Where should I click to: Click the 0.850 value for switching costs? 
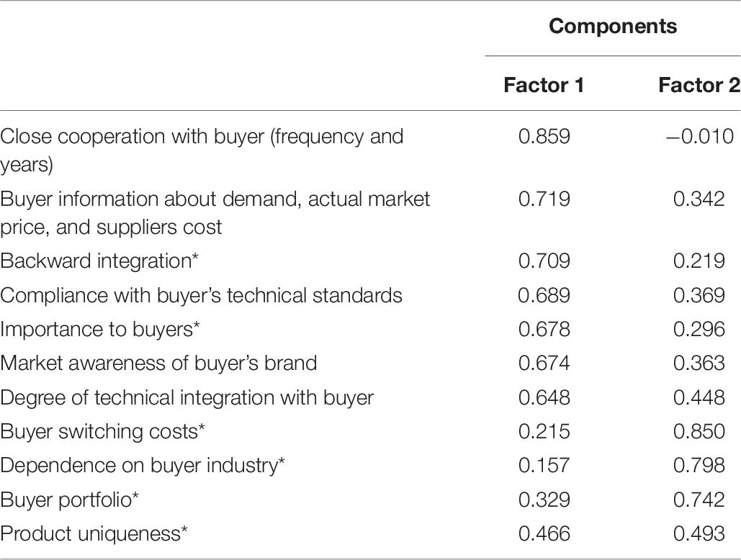pyautogui.click(x=699, y=432)
